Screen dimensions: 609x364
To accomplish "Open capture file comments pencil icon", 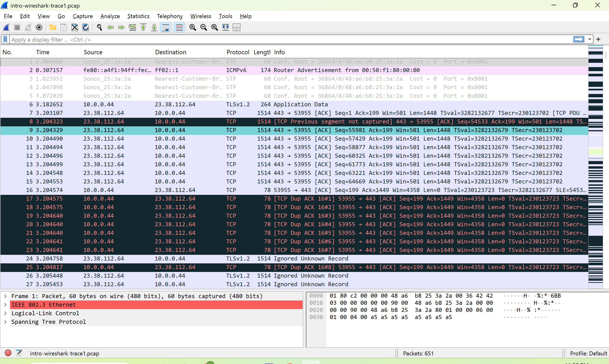I will [x=19, y=353].
